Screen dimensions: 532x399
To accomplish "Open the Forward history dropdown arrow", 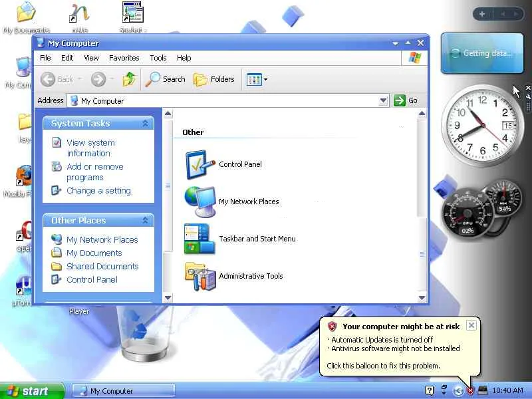I will tap(112, 79).
